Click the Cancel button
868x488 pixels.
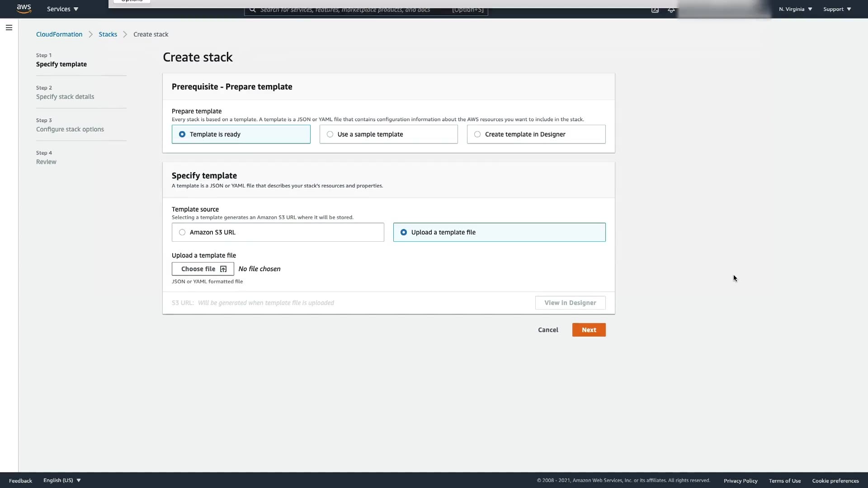[x=548, y=330]
